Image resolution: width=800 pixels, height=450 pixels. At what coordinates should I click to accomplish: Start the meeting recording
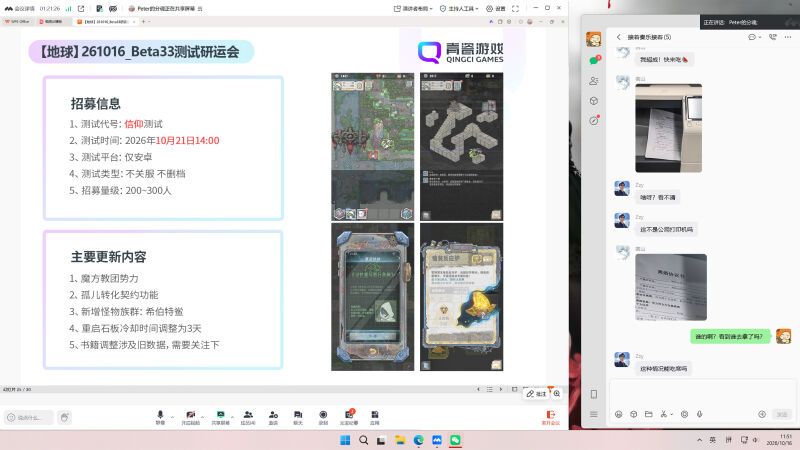point(323,417)
